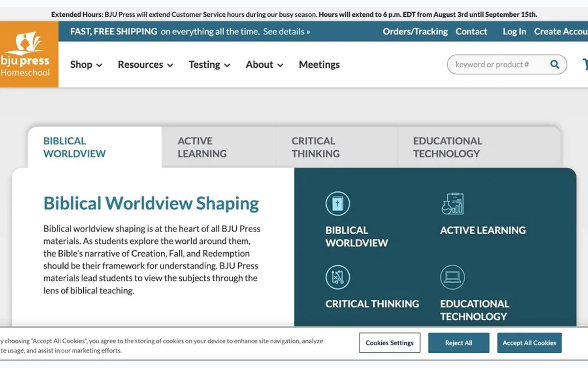Viewport: 588px width, 368px height.
Task: Click the Create Account link
Action: tap(561, 31)
